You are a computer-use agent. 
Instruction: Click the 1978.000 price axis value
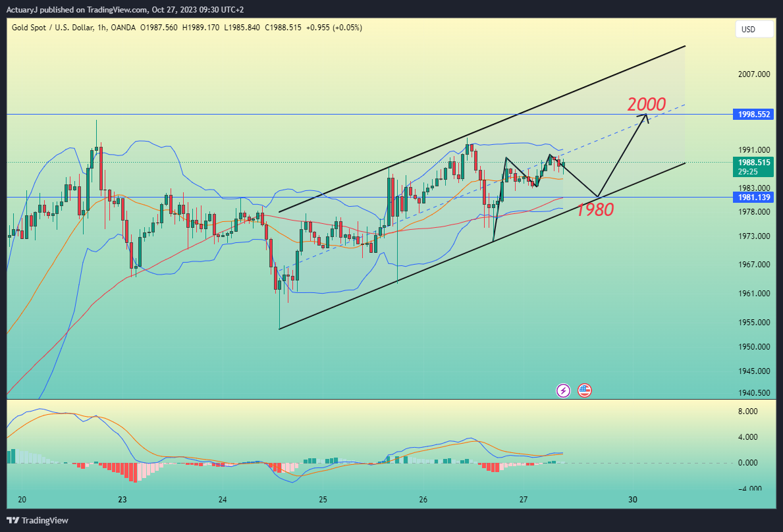(754, 211)
